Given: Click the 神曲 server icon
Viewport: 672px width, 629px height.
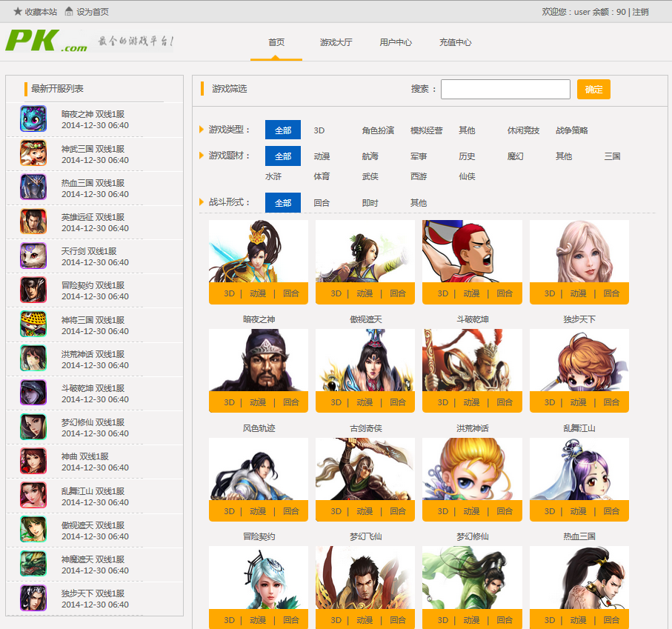Looking at the screenshot, I should 33,461.
